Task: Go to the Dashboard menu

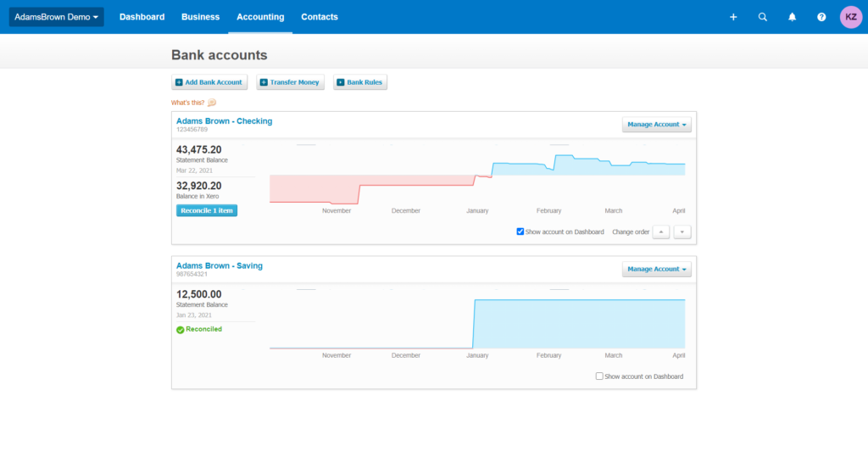Action: [x=142, y=17]
